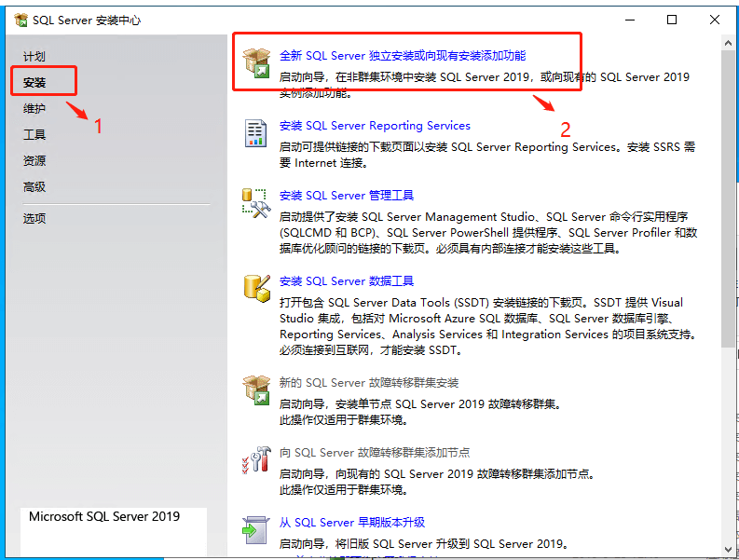Maximize the SQL Server 安装中心 window

coord(672,20)
